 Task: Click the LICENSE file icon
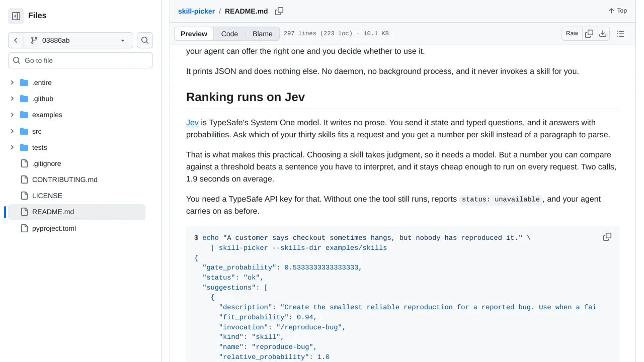tap(24, 196)
